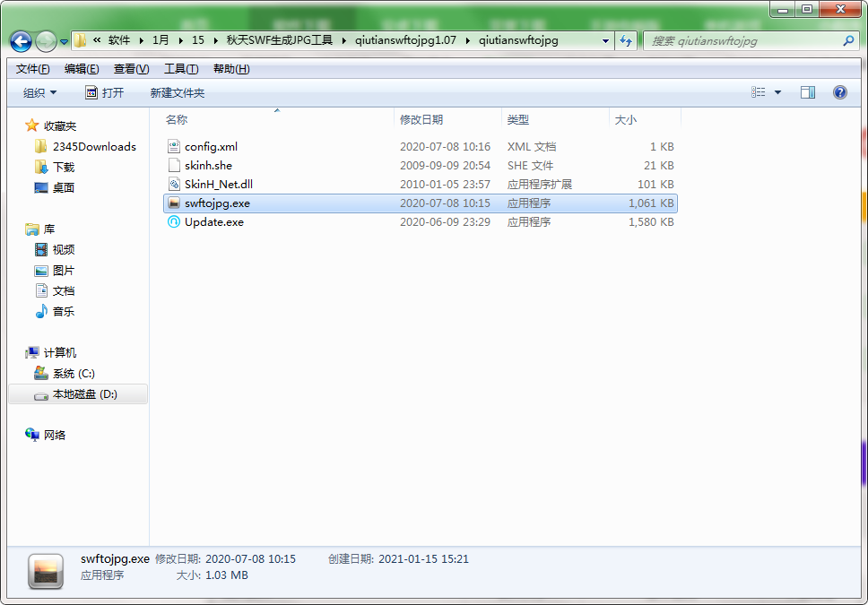Viewport: 868px width, 605px height.
Task: Expand the hidden path chevron «
Action: pos(98,40)
